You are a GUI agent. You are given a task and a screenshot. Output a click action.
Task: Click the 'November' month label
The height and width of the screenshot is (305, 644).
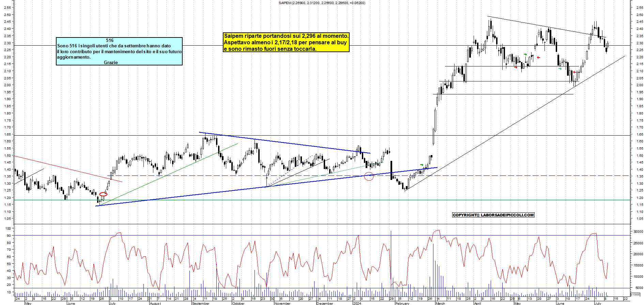click(282, 303)
